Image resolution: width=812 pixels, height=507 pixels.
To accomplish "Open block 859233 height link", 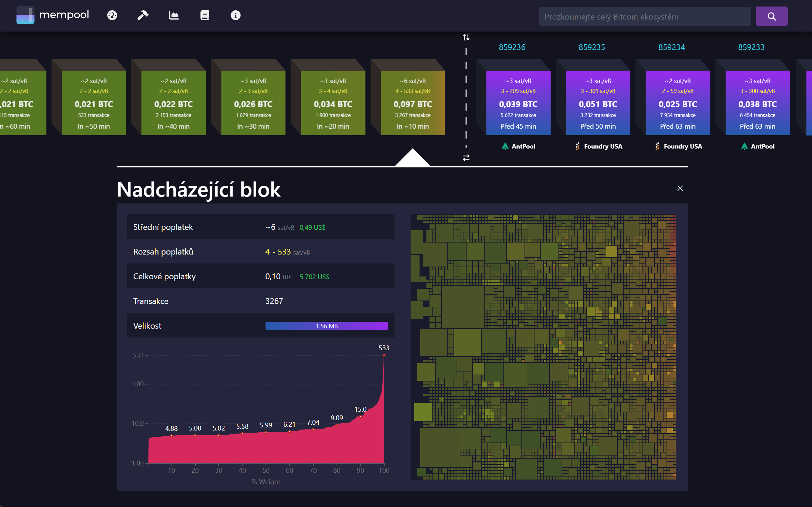I will pyautogui.click(x=751, y=47).
